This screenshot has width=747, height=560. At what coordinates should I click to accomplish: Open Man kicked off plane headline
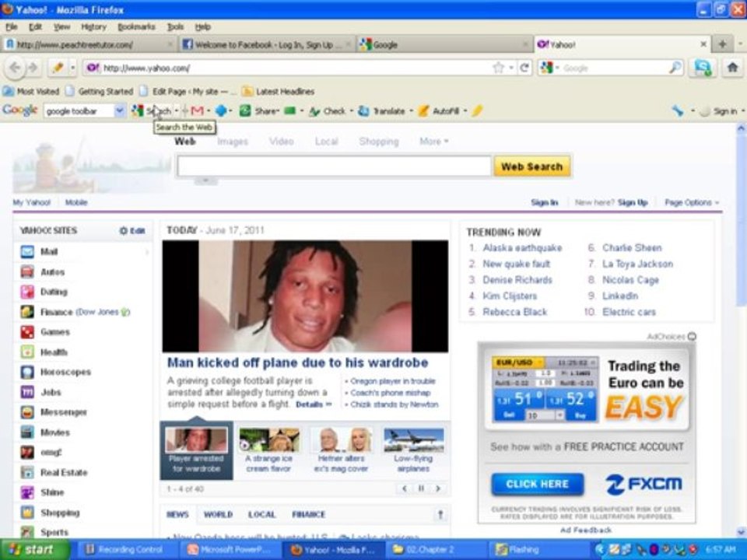coord(298,362)
